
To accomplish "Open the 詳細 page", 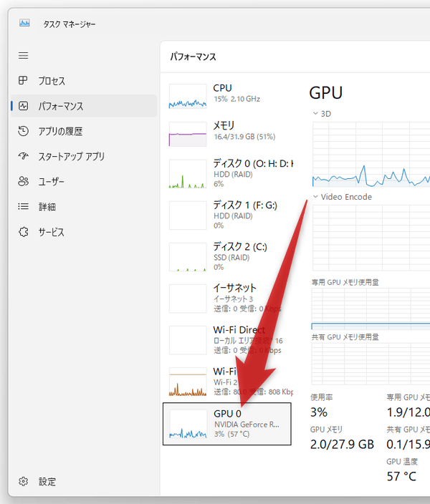I will 84,207.
